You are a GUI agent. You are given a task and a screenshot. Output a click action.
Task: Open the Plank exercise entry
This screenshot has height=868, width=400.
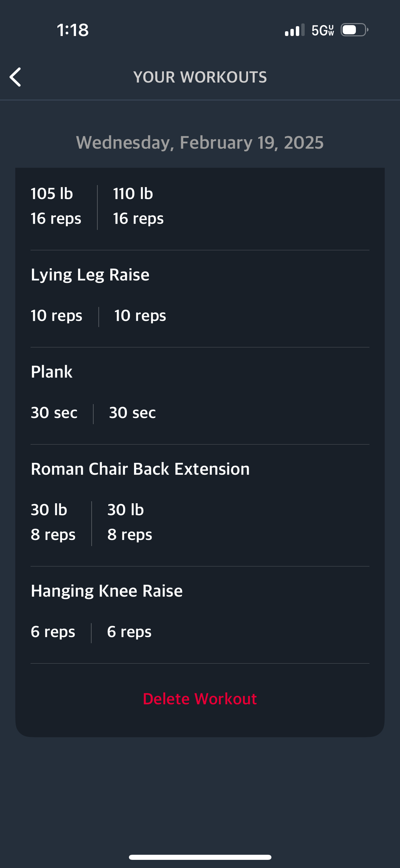point(52,372)
